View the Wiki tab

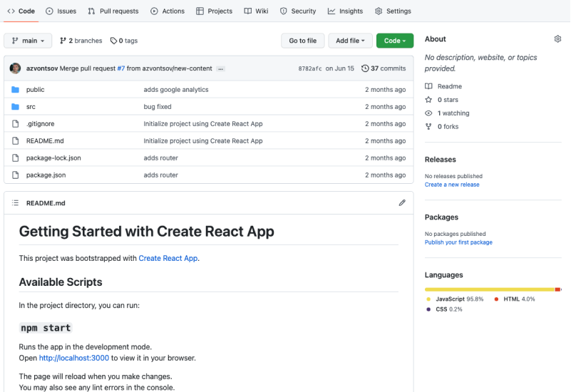point(257,11)
